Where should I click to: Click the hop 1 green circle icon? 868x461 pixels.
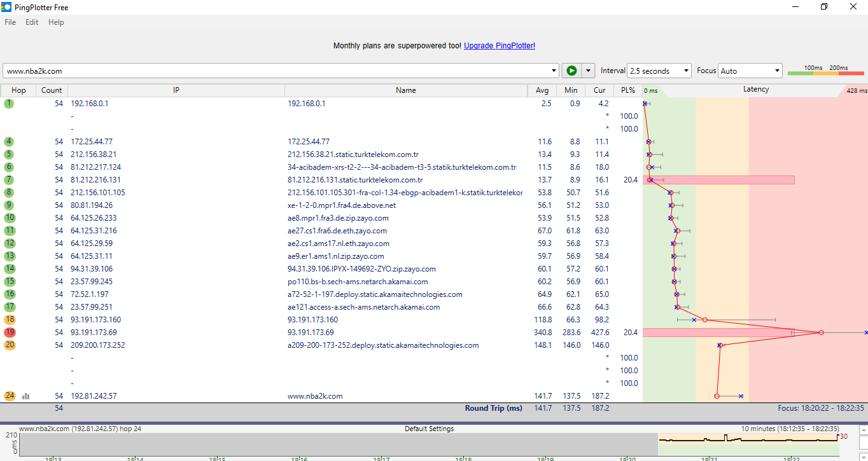(x=9, y=103)
